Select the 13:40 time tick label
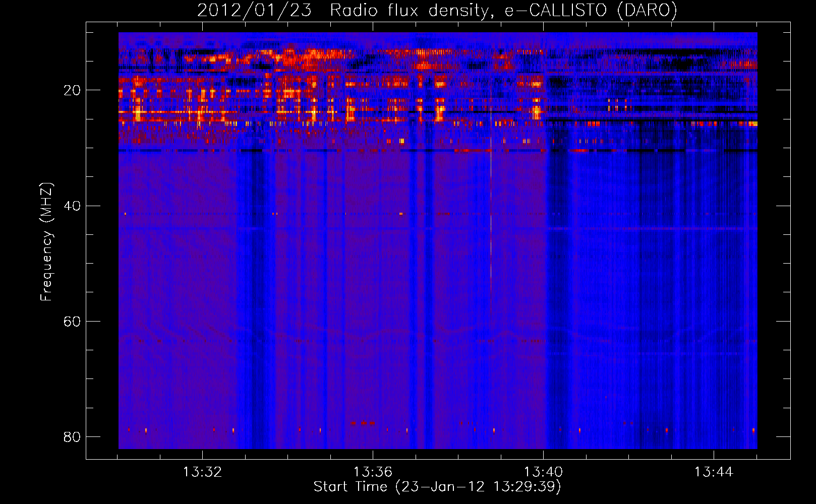Screen dimensions: 816x504 pos(543,472)
